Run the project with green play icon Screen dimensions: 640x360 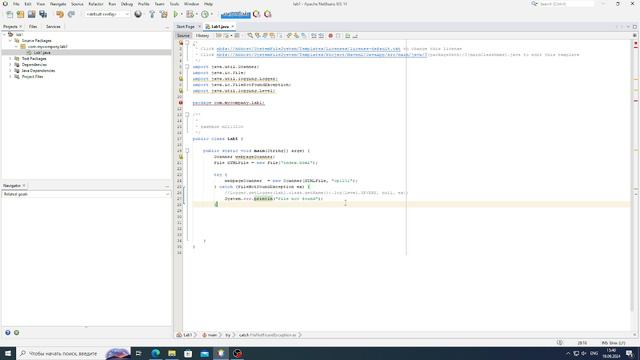[x=176, y=14]
